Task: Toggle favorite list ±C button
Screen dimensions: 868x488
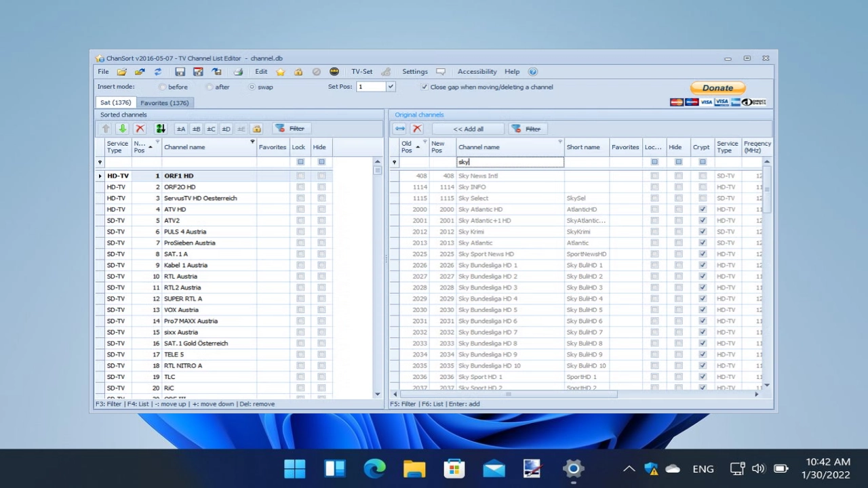Action: [x=211, y=129]
